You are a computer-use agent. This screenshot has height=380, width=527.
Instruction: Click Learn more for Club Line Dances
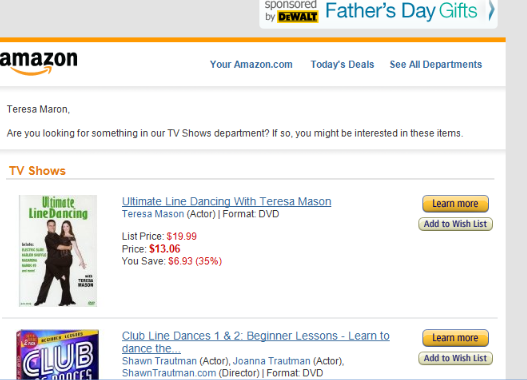[455, 338]
